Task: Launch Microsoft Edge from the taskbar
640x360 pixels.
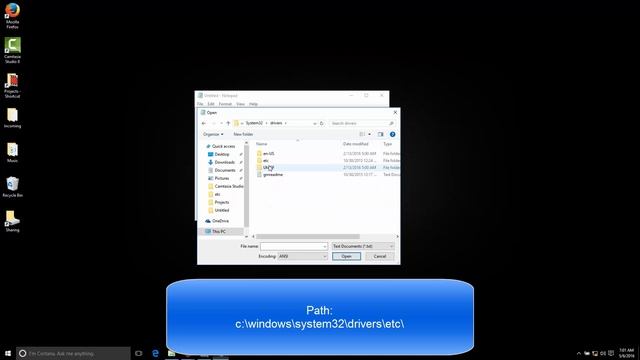Action: [x=156, y=353]
